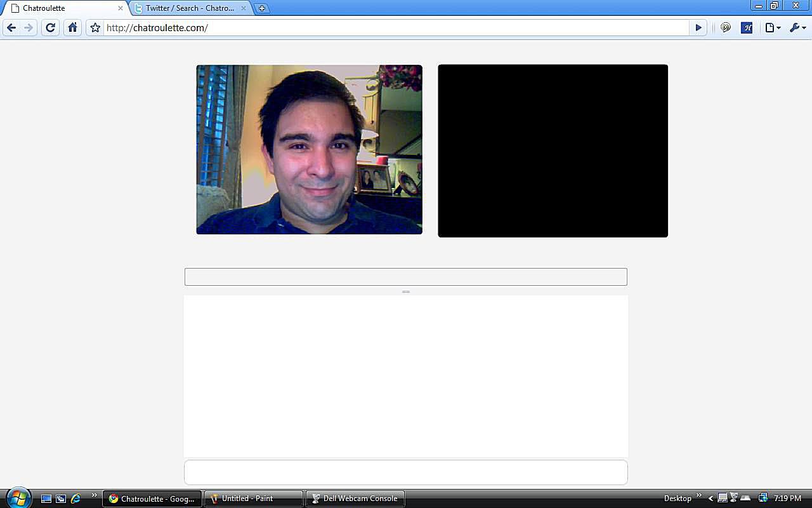Viewport: 812px width, 508px height.
Task: Open the Page menu dropdown
Action: point(773,28)
